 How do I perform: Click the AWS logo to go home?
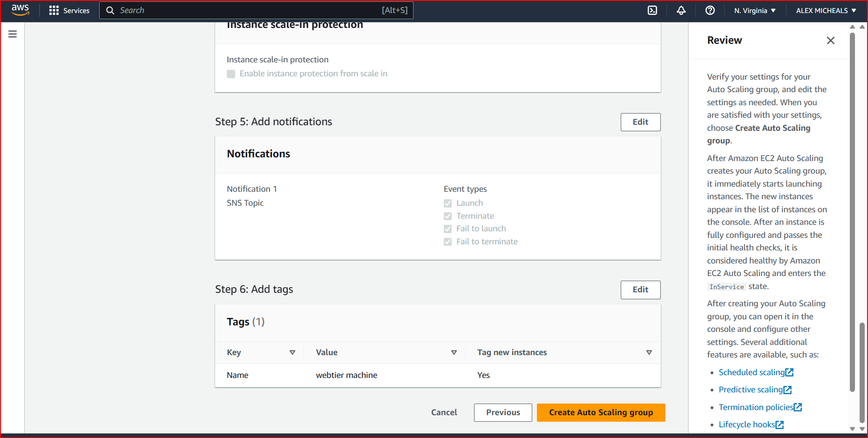[20, 10]
